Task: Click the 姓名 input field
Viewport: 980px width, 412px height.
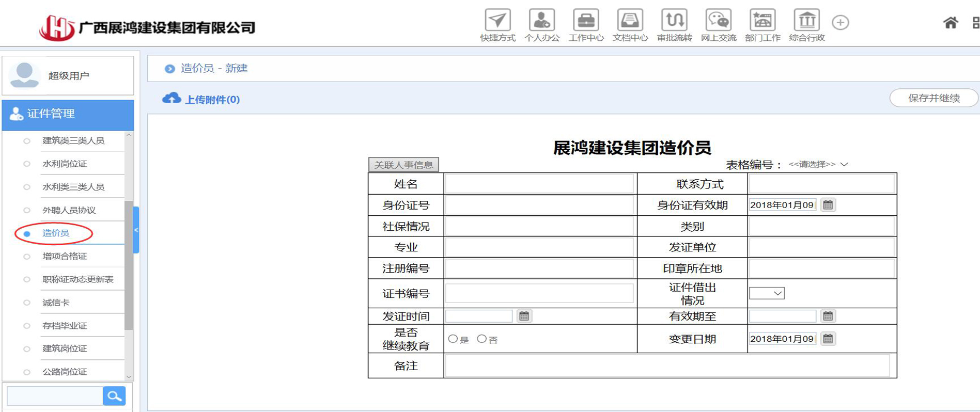Action: point(539,184)
